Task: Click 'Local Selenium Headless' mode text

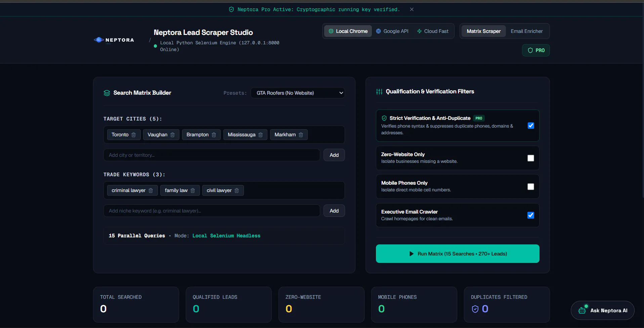Action: (226, 236)
